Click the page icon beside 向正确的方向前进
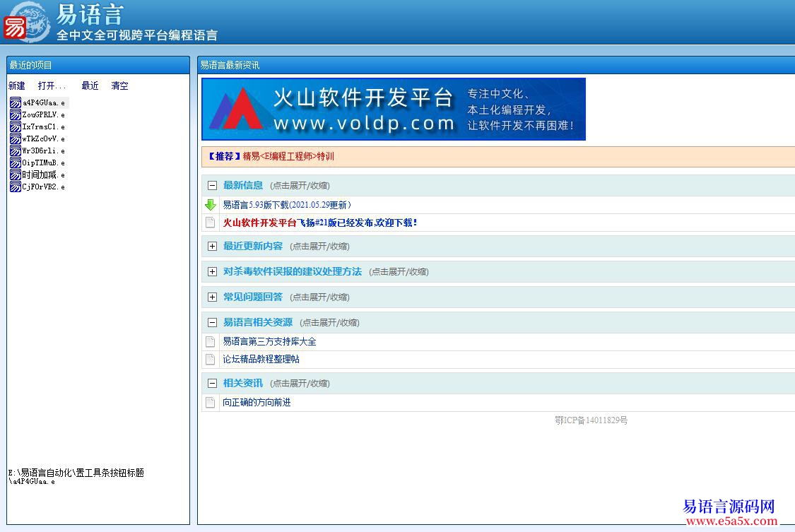This screenshot has height=532, width=795. (211, 403)
